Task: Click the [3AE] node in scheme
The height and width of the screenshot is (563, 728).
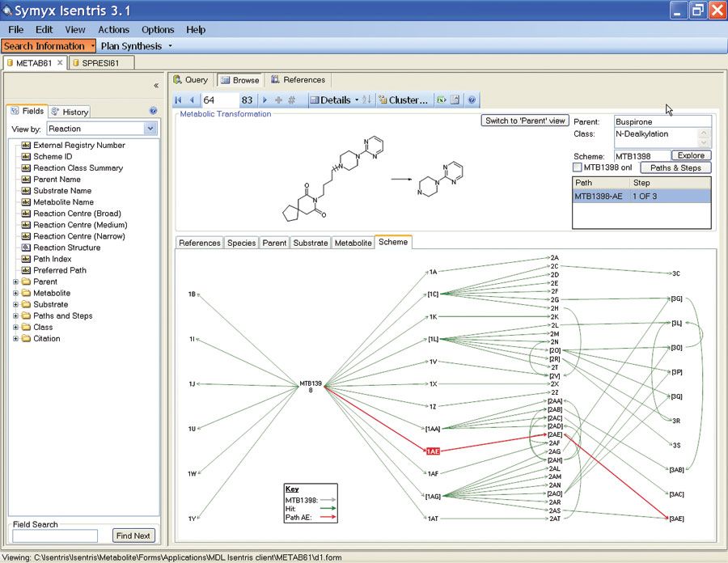Action: (x=676, y=519)
